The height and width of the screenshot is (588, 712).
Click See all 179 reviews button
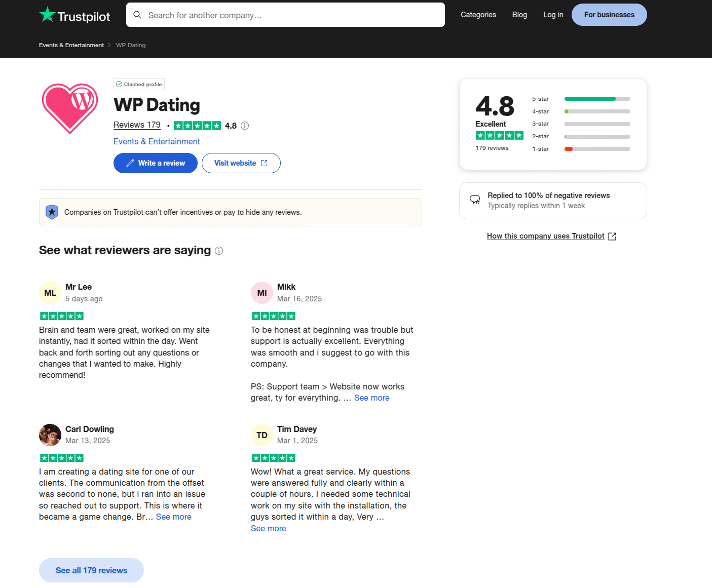91,570
